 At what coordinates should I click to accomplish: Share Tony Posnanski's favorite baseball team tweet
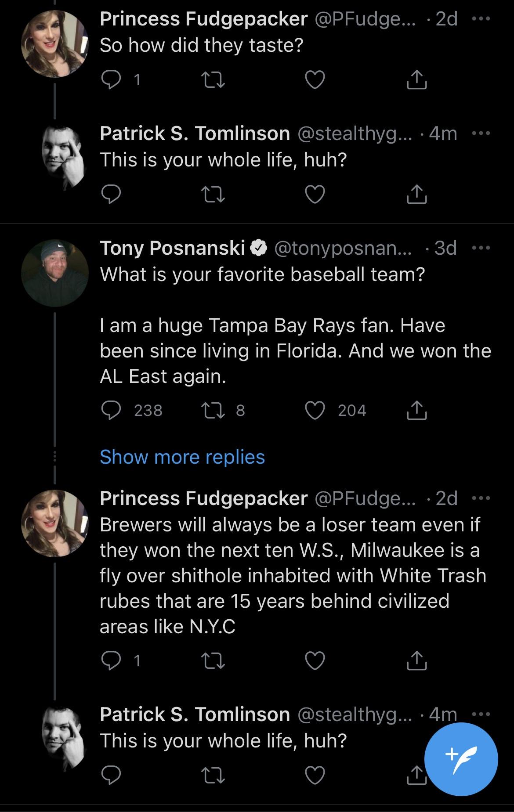pos(416,410)
